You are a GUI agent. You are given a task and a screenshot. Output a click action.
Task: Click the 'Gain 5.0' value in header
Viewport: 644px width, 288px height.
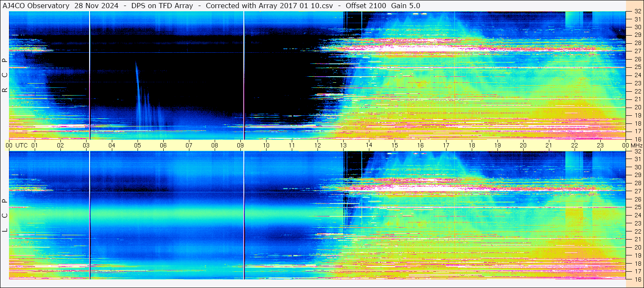[406, 6]
